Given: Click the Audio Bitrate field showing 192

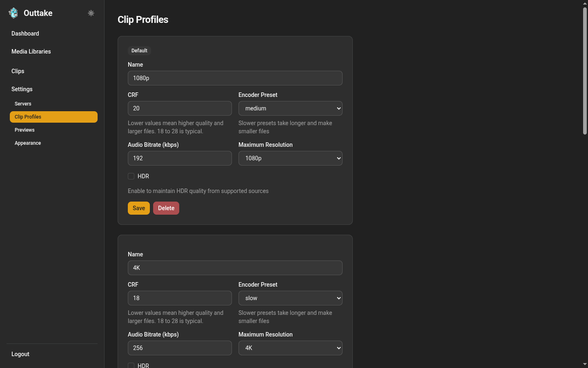Looking at the screenshot, I should click(180, 158).
